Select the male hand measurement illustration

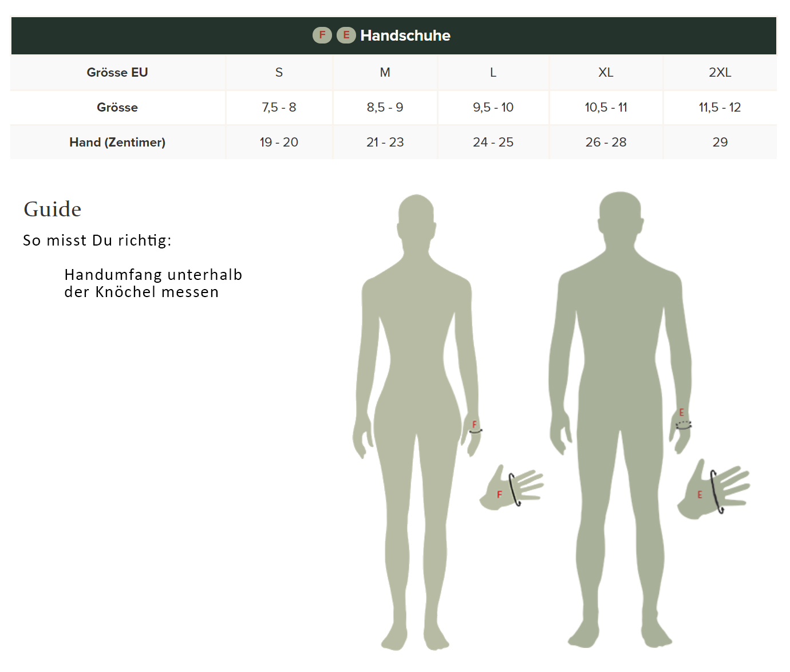714,491
